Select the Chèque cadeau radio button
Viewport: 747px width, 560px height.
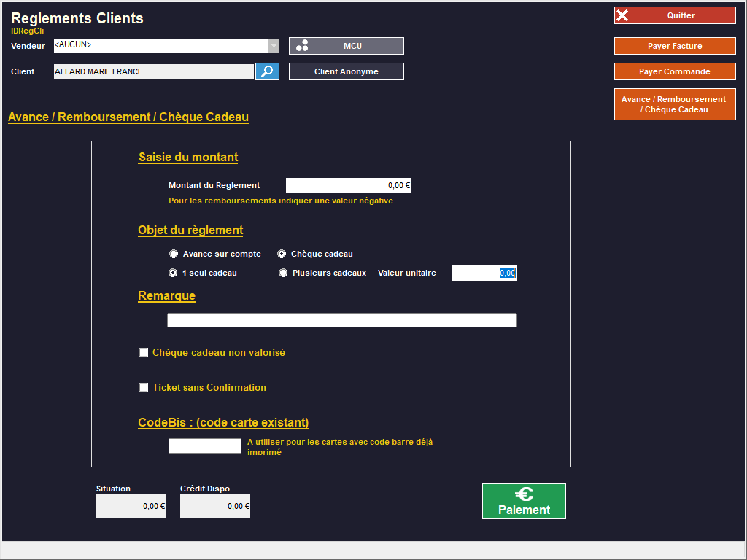282,254
